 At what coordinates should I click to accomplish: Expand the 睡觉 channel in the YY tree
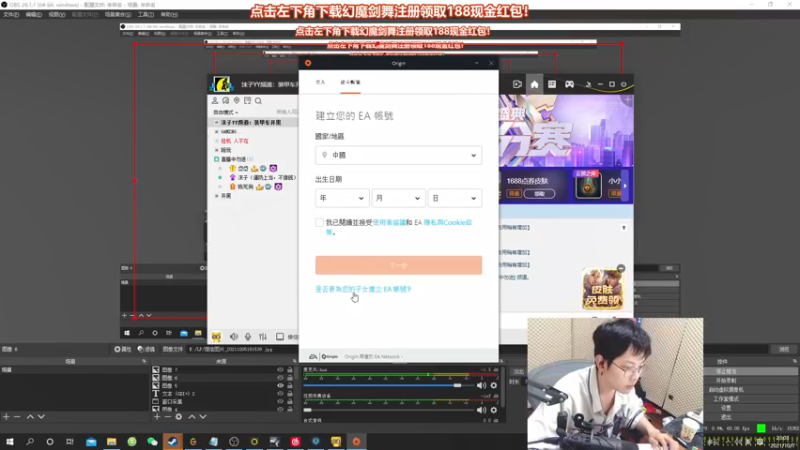pyautogui.click(x=216, y=150)
